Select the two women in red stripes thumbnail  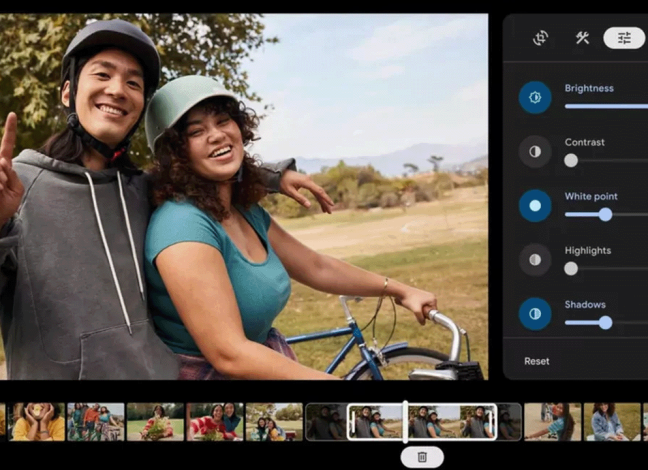pyautogui.click(x=215, y=422)
